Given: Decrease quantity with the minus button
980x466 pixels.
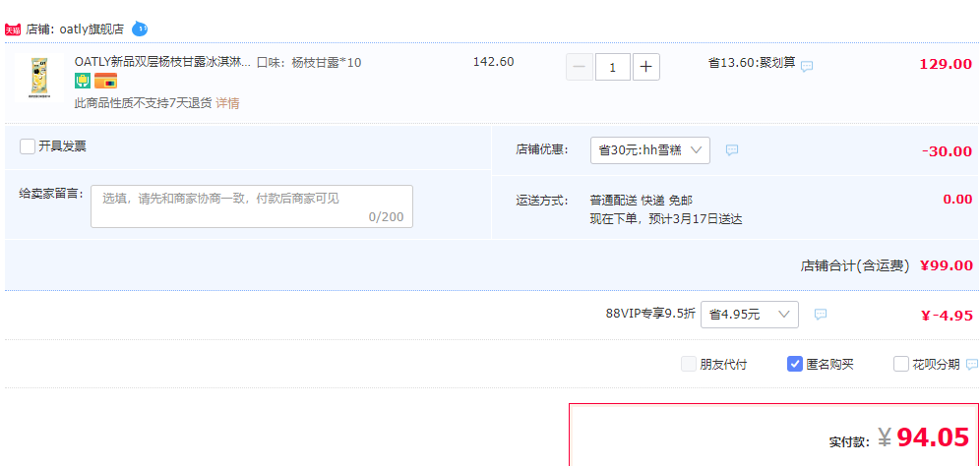Looking at the screenshot, I should (580, 68).
